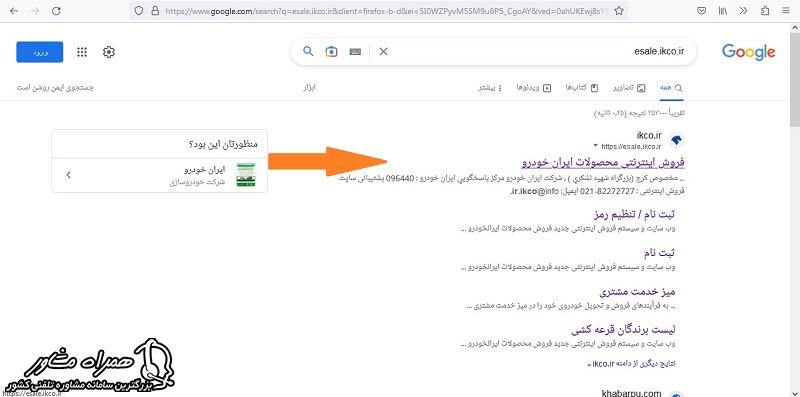The height and width of the screenshot is (397, 800).
Task: Expand the arrow beside https://esale.ikco.ir
Action: (x=595, y=146)
